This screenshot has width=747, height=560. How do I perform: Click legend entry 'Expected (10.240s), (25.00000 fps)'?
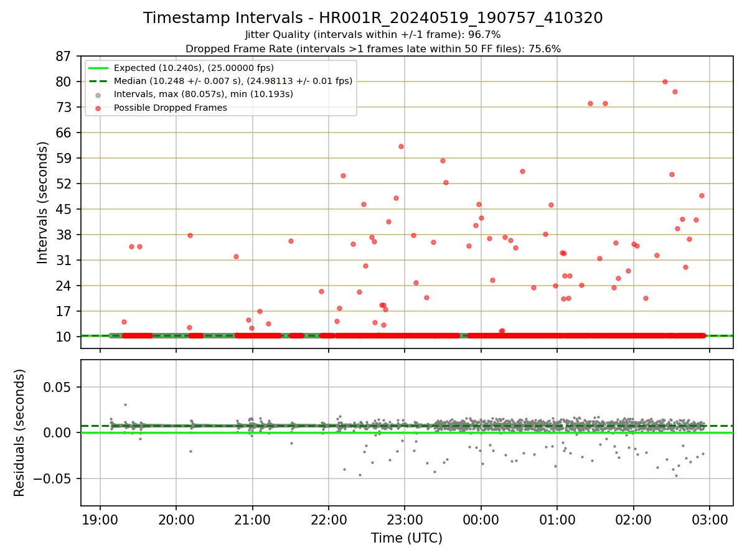(194, 68)
